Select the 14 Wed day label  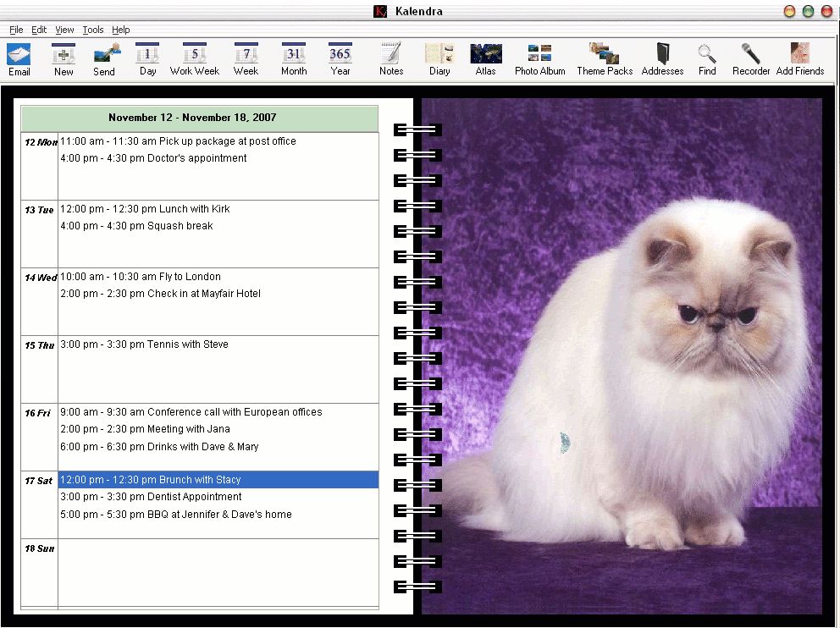tap(41, 278)
